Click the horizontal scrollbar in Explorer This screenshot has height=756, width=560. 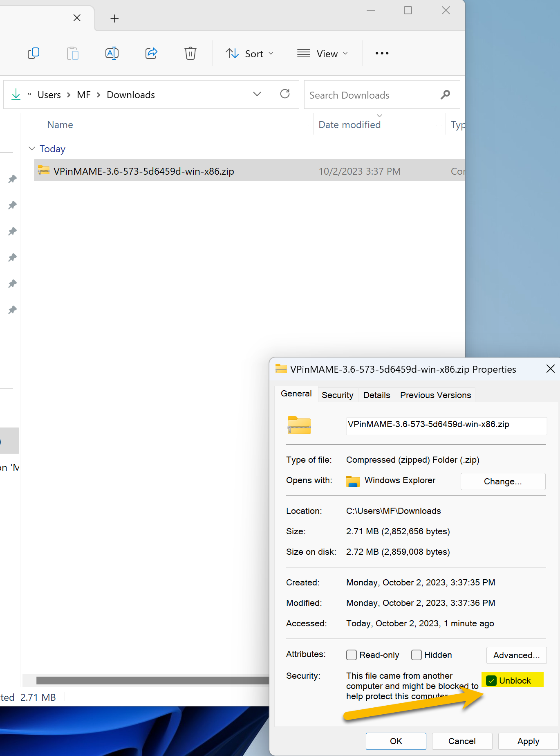152,680
